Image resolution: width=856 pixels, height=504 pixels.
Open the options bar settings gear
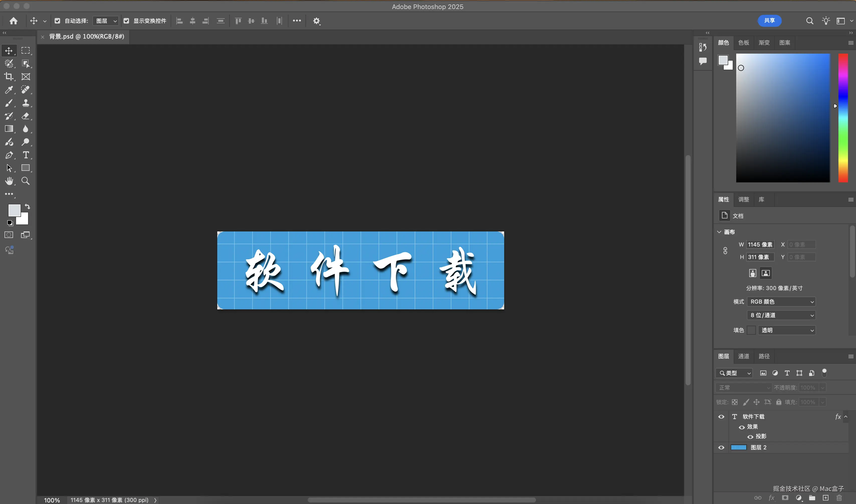point(316,21)
